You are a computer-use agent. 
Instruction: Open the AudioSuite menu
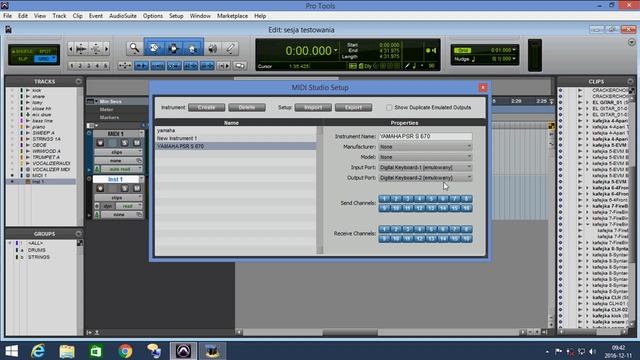tap(123, 16)
